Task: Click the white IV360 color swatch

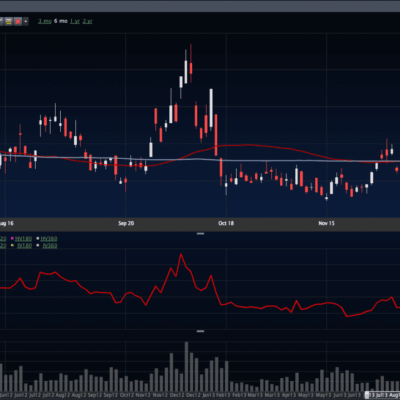Action: [x=38, y=246]
